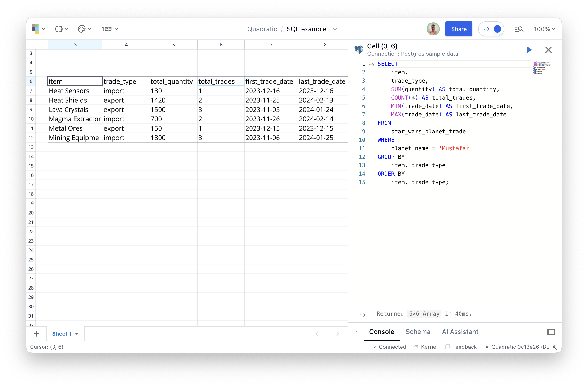Viewport: 588px width, 387px height.
Task: Click the Connected status indicator
Action: [389, 347]
